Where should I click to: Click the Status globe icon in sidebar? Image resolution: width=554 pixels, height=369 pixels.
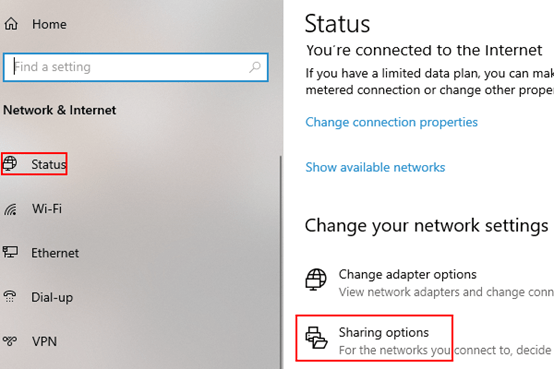[10, 164]
